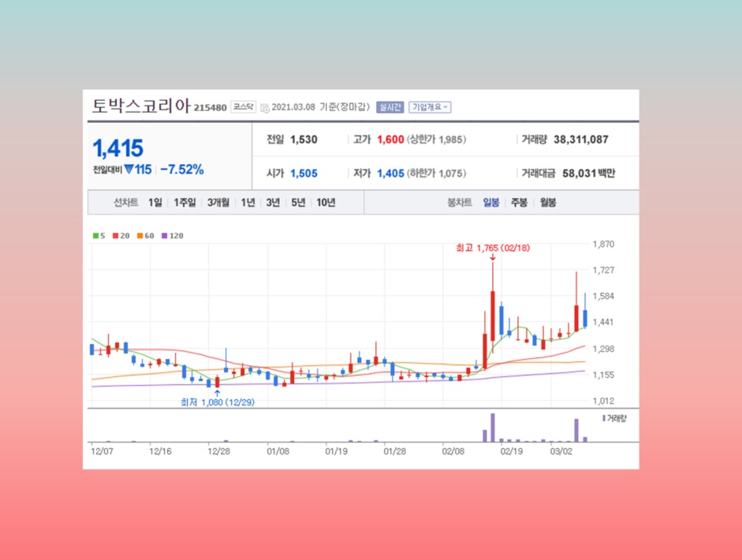This screenshot has width=742, height=560.
Task: Switch to 일봉 daily candle chart
Action: (x=491, y=203)
